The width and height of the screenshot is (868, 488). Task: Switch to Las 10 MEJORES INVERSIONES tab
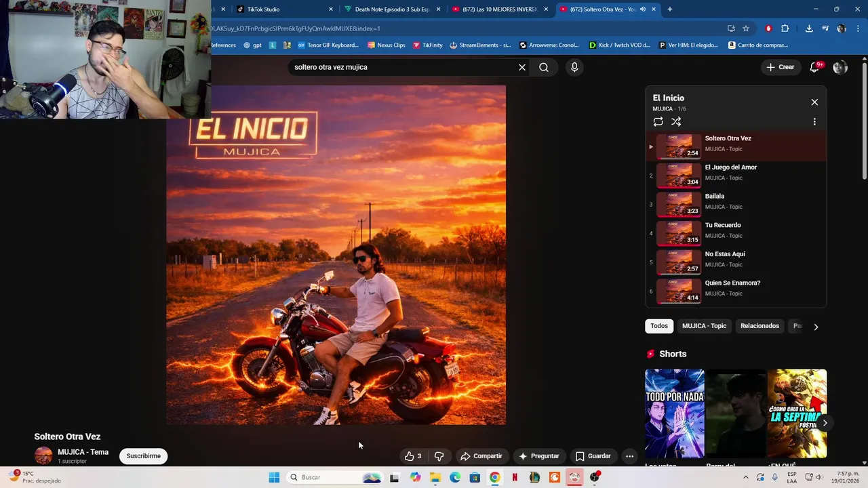click(x=500, y=9)
